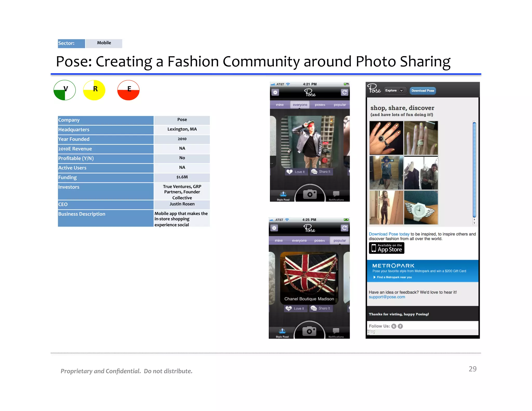This screenshot has height=411, width=532.
Task: Open the mirror selfie thumbnail
Action: pos(386,208)
